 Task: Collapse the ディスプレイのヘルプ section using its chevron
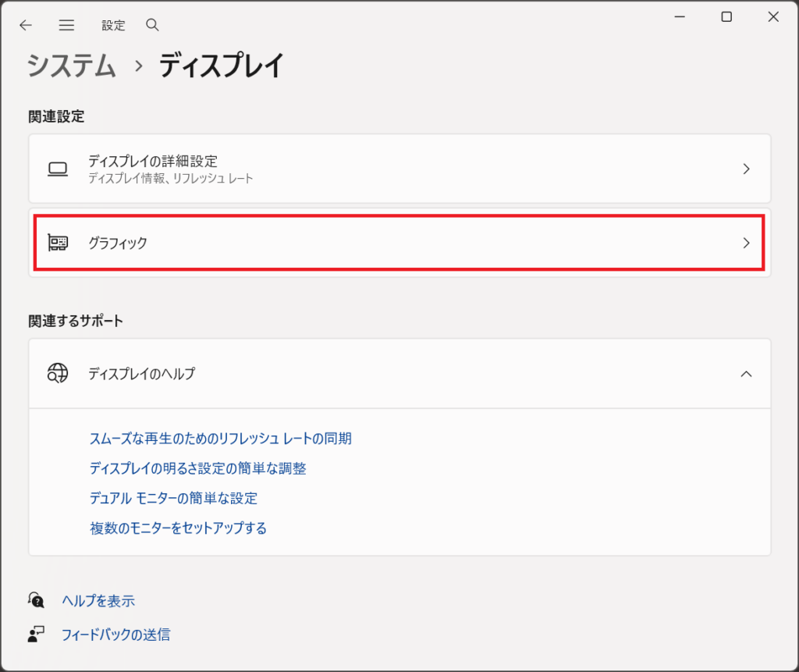coord(746,374)
